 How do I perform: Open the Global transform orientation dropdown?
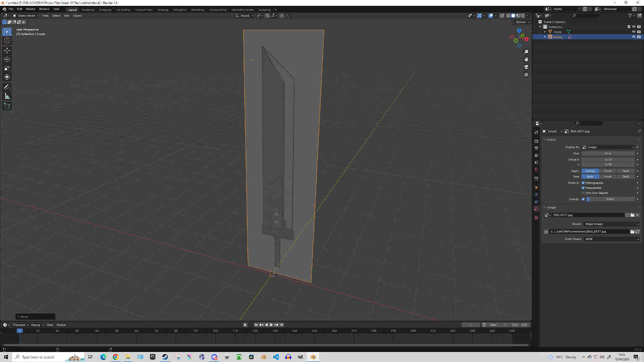(244, 16)
